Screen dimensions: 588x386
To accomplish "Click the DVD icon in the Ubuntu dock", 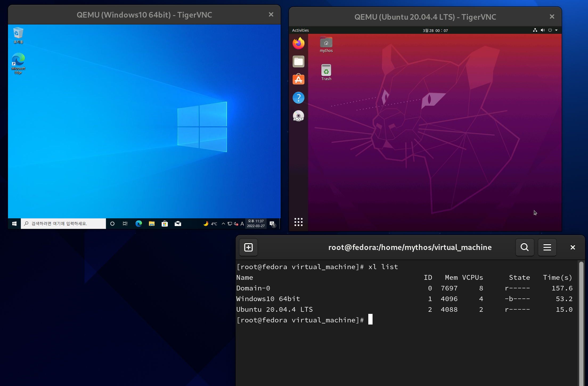I will [298, 116].
